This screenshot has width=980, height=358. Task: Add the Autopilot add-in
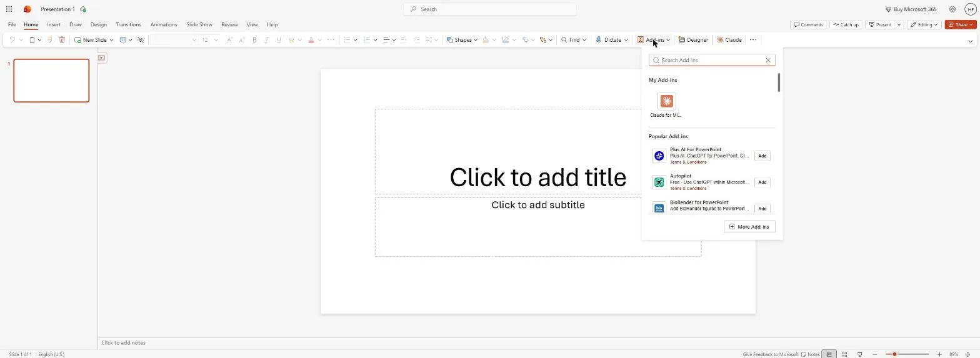pos(762,182)
